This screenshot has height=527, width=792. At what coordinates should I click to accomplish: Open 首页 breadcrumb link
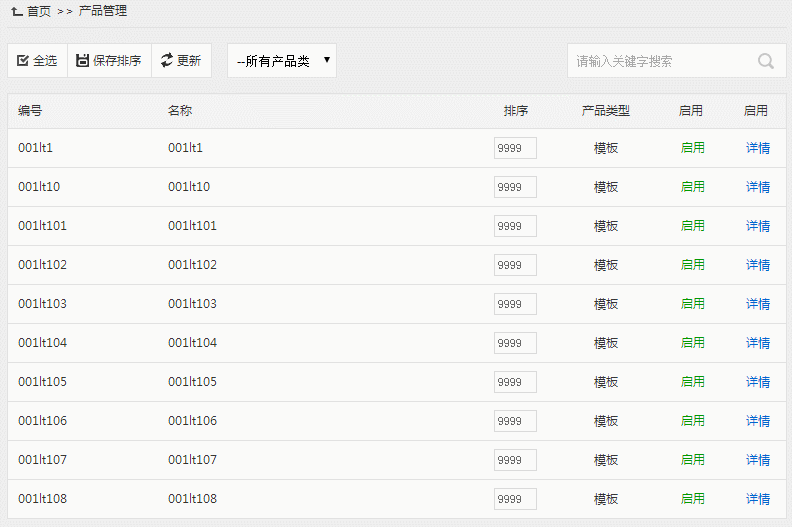coord(39,11)
